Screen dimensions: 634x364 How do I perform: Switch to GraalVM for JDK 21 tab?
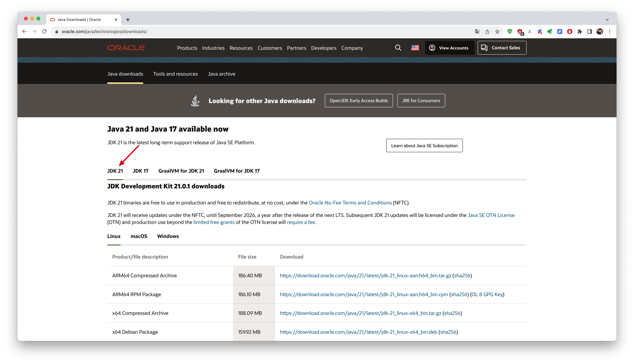(181, 171)
